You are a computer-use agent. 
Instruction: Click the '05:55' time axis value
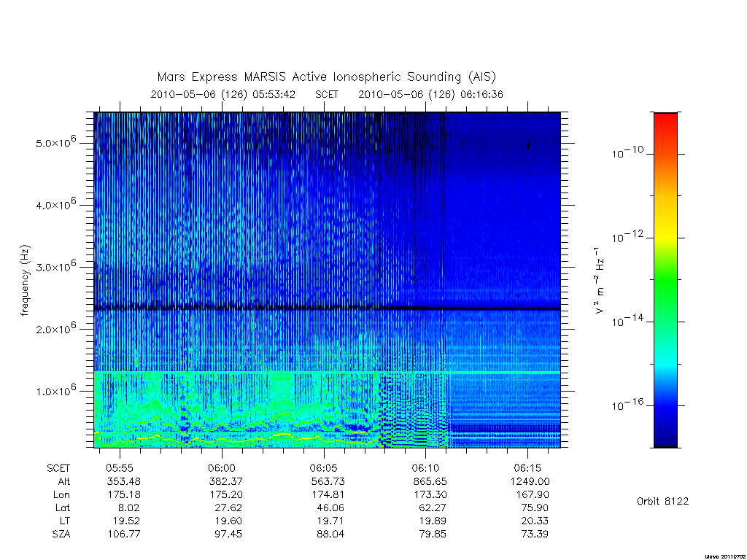(120, 469)
